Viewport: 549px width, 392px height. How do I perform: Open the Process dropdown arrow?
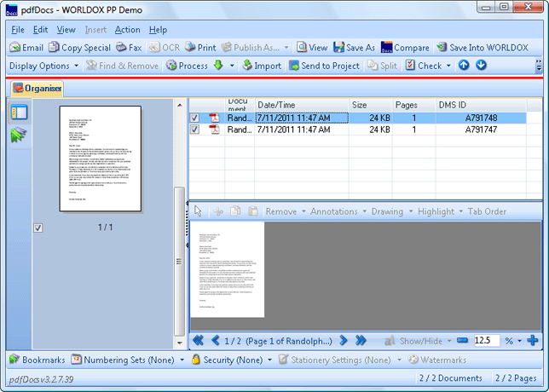tap(232, 66)
